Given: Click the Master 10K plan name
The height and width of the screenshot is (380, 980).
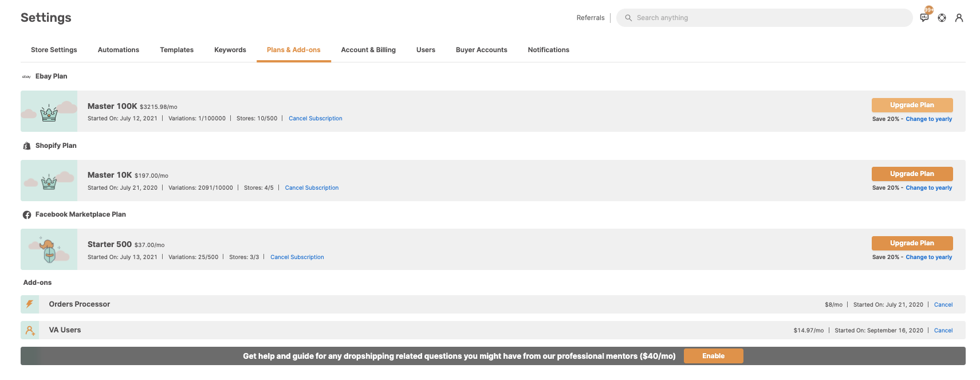Looking at the screenshot, I should [110, 175].
